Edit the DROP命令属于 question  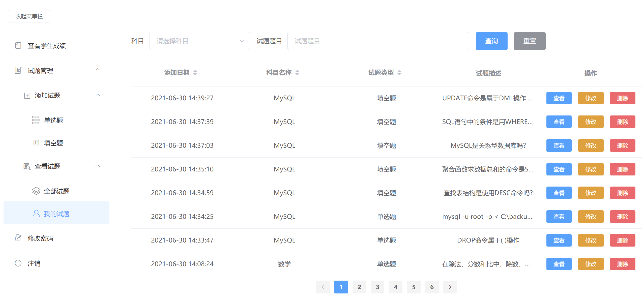591,240
